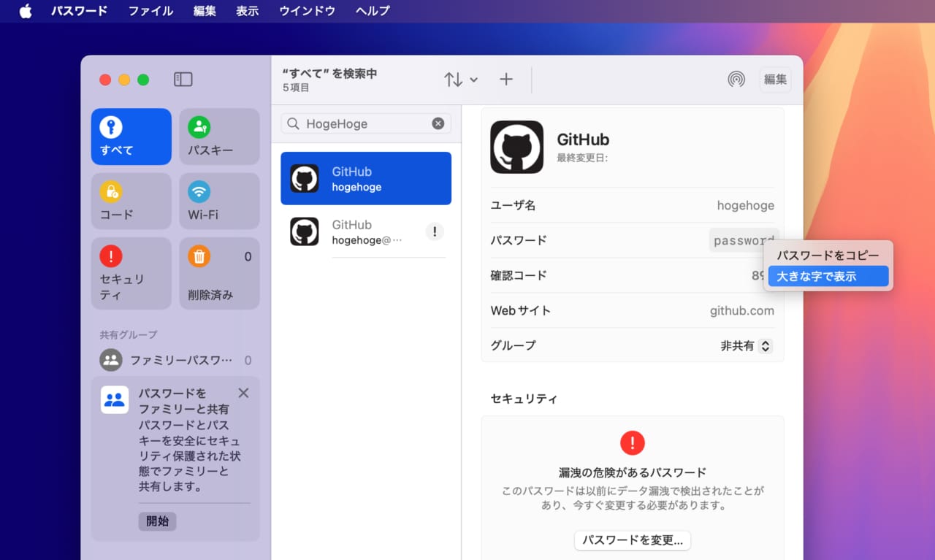Click the セキュリティ section heading
Screen dimensions: 935x560
[524, 399]
